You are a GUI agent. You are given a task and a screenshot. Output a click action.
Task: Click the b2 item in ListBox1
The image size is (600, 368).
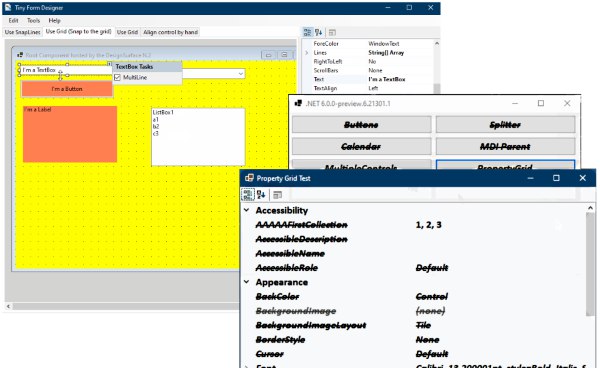pyautogui.click(x=156, y=127)
